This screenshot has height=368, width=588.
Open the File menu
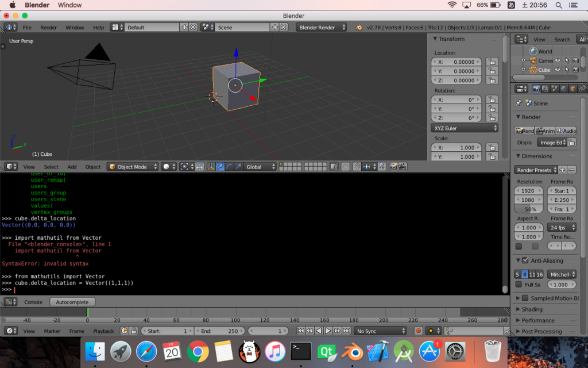point(27,28)
